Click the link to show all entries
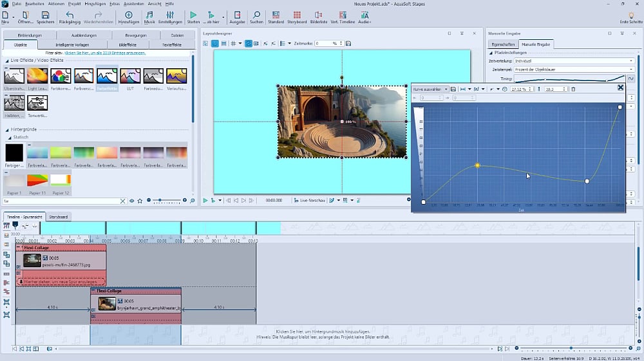The height and width of the screenshot is (361, 644). [x=106, y=52]
